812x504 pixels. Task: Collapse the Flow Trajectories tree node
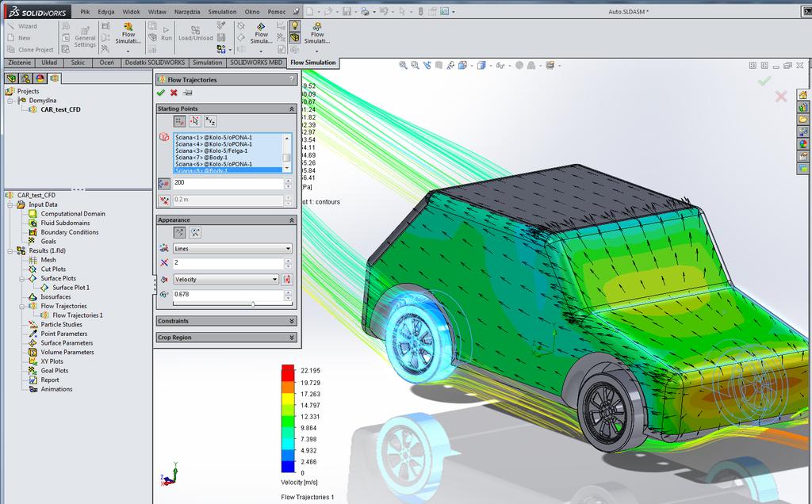tap(22, 307)
